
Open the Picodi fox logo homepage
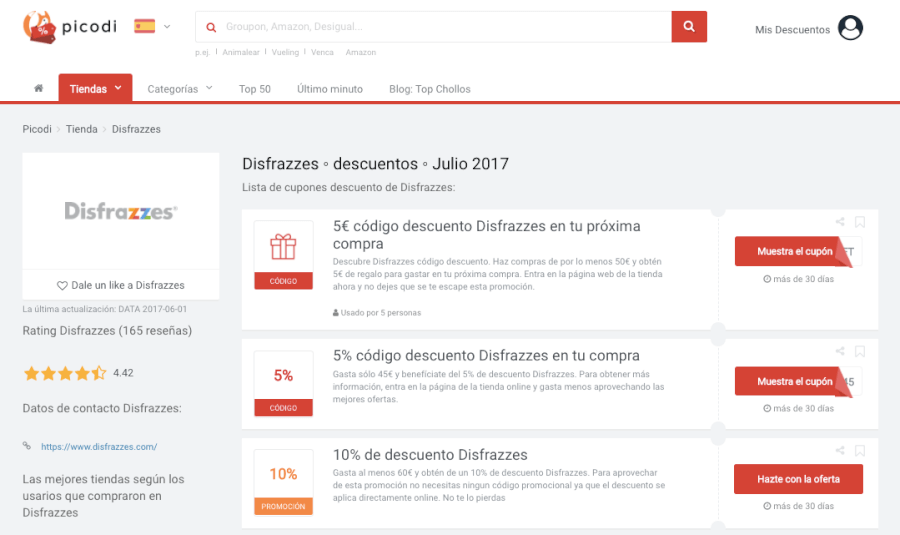pos(69,26)
